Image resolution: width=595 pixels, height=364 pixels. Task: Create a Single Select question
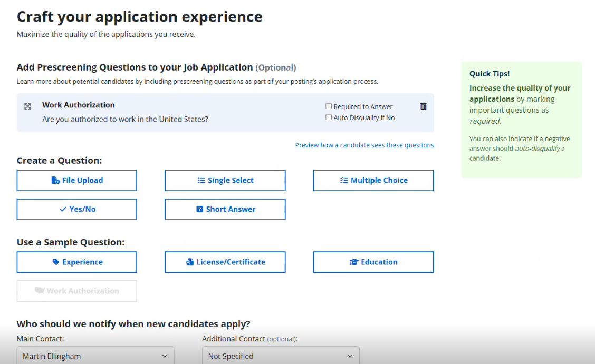coord(225,180)
